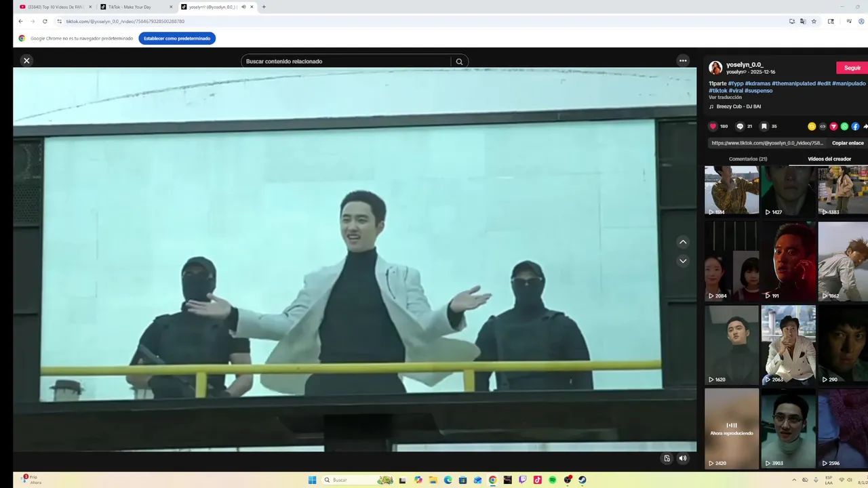Click the translate page icon
The height and width of the screenshot is (488, 868).
point(803,21)
